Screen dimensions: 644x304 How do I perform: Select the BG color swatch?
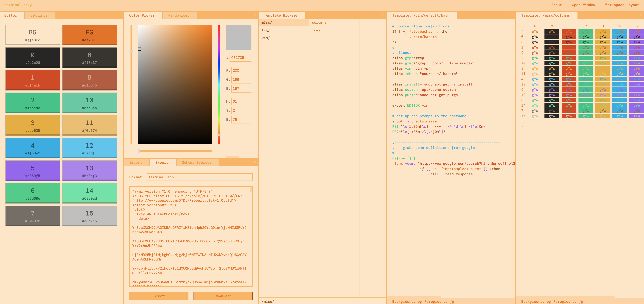[33, 35]
